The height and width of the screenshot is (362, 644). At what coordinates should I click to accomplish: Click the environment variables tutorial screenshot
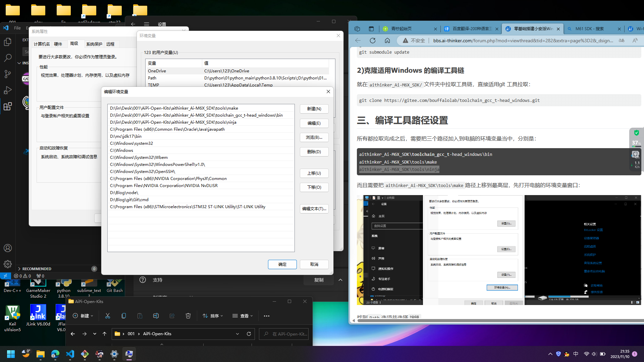(499, 250)
